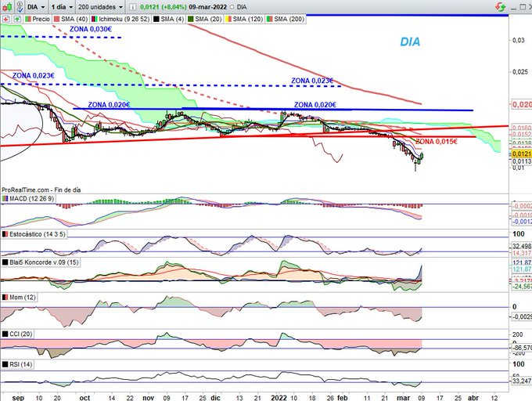532x401 pixels.
Task: Click the black SMA (4) color swatch
Action: tap(156, 19)
